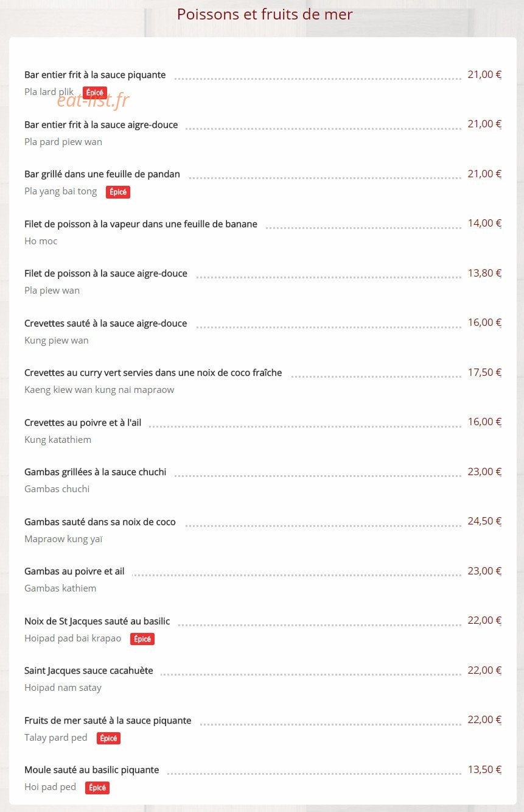Viewport: 524px width, 812px height.
Task: Click Crevettes au curry vert noix de coco dish
Action: tap(153, 373)
